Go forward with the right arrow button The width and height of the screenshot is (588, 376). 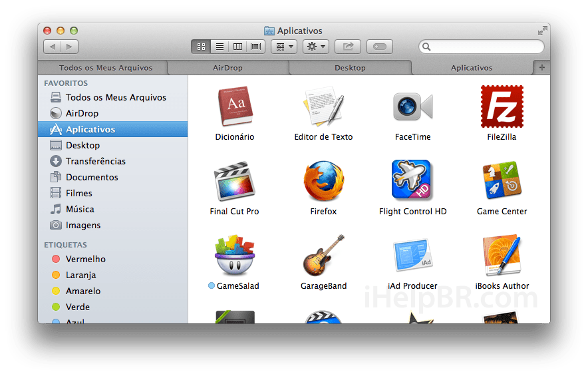(69, 47)
